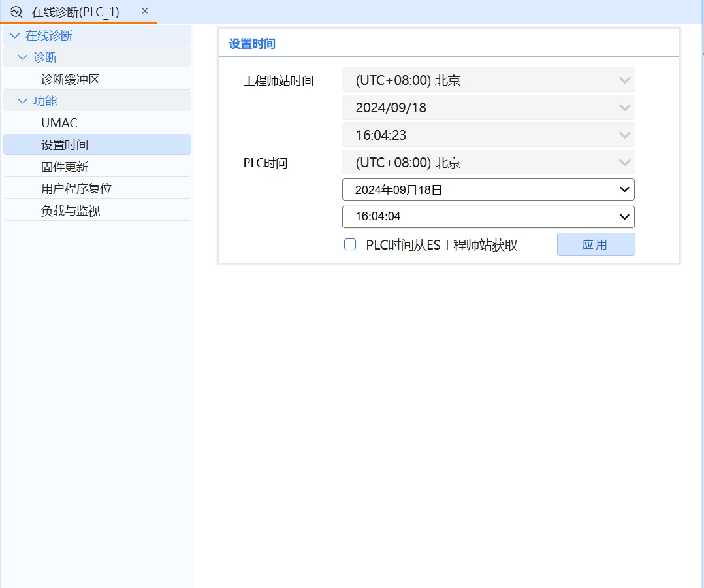The width and height of the screenshot is (704, 588).
Task: Enable PLC时间从ES工程师站获取 checkbox
Action: (350, 244)
